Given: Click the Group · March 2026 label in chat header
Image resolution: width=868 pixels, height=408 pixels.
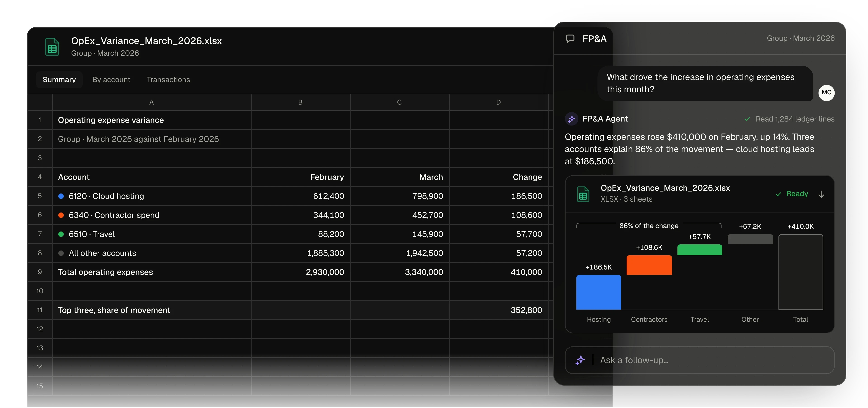Looking at the screenshot, I should coord(801,38).
